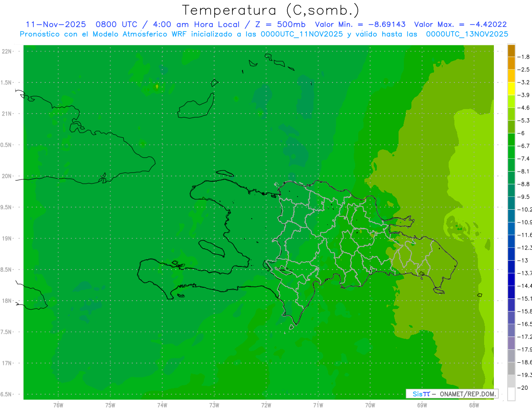Image resolution: width=532 pixels, height=411 pixels.
Task: Click the '19N' latitude label
Action: (8, 239)
